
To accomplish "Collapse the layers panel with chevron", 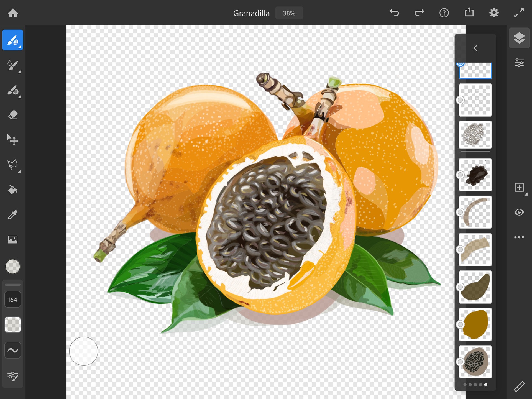I will pyautogui.click(x=475, y=48).
